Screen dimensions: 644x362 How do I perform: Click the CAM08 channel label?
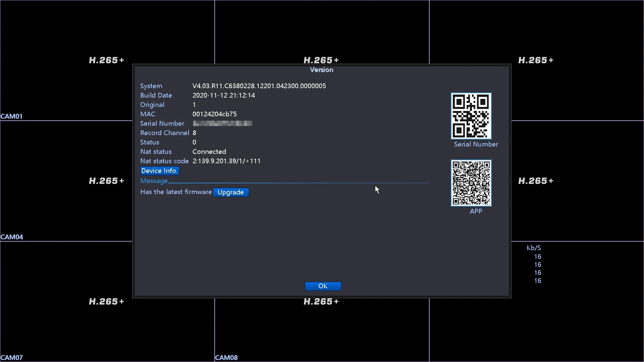[226, 358]
